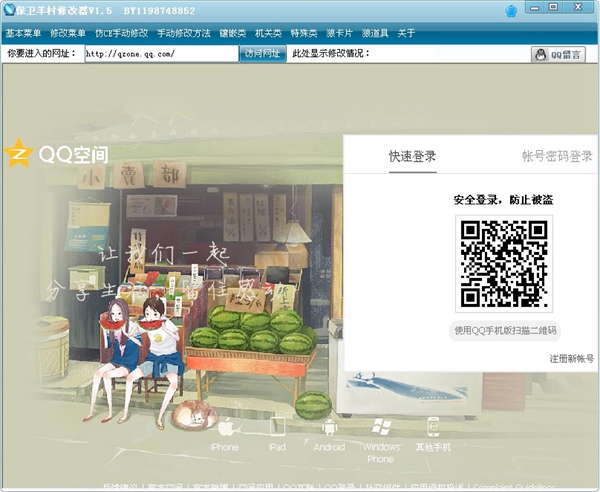Screen dimensions: 600x492
Task: Select the 仿CE手动修改 menu
Action: tap(121, 33)
